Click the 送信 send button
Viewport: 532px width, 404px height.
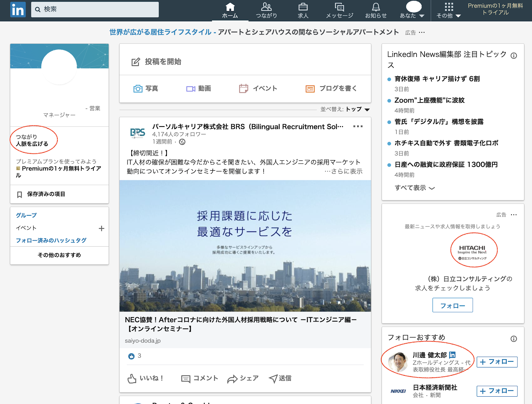point(280,378)
